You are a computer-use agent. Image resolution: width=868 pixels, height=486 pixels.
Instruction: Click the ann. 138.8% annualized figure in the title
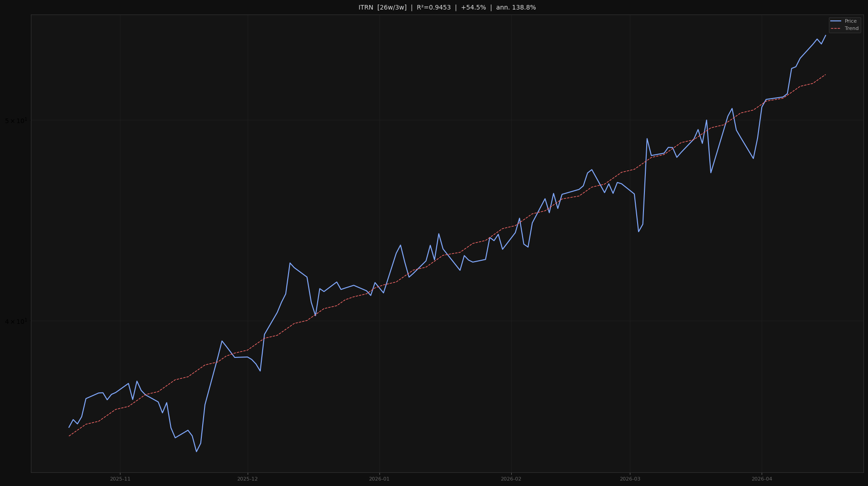pos(516,7)
